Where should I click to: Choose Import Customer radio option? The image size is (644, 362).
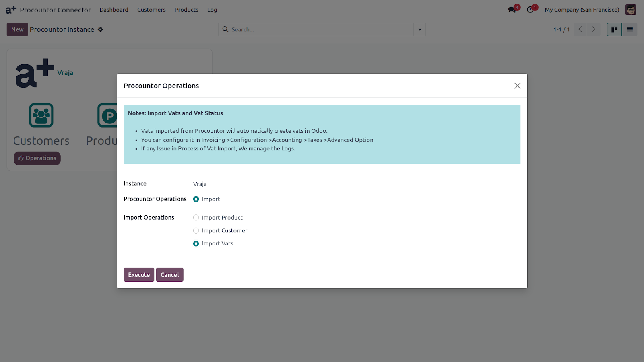coord(196,230)
